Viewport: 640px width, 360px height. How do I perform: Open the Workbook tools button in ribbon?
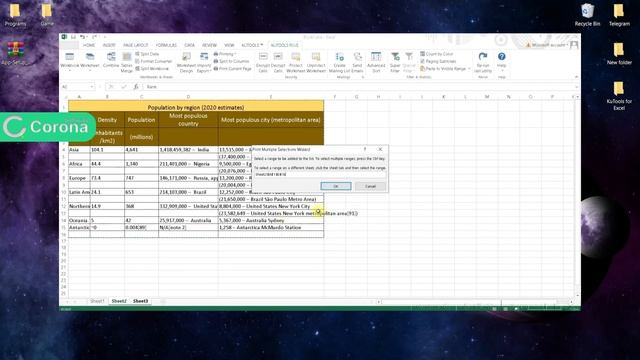[x=69, y=61]
